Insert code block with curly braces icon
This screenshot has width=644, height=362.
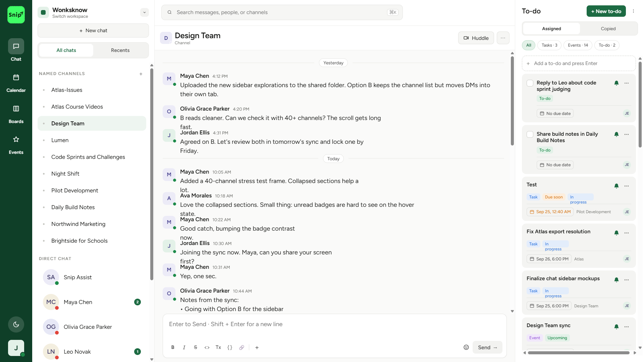point(230,347)
